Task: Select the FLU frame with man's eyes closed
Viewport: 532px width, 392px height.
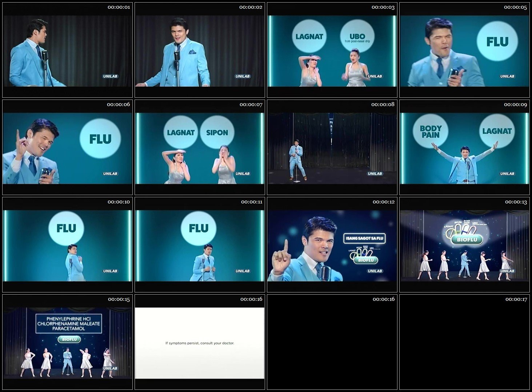Action: (464, 50)
